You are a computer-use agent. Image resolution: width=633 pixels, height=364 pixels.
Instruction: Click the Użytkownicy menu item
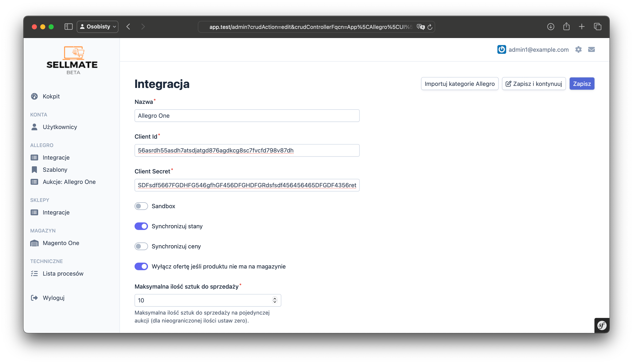point(60,127)
